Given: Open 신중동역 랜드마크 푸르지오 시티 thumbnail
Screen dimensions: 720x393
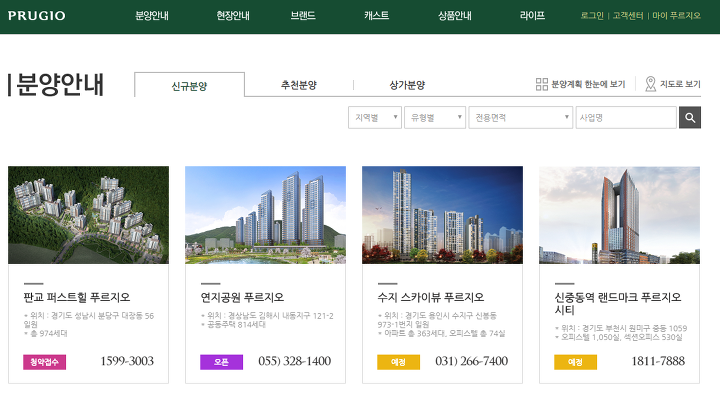Looking at the screenshot, I should click(619, 215).
